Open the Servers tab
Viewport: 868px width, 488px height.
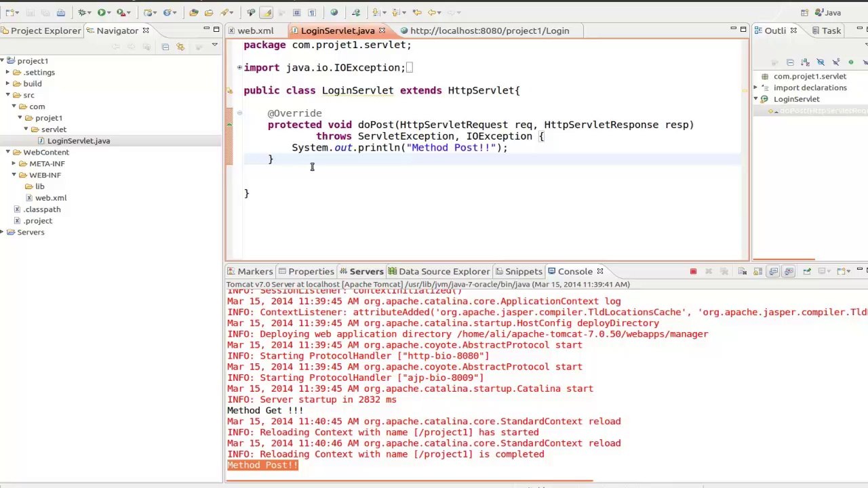361,271
